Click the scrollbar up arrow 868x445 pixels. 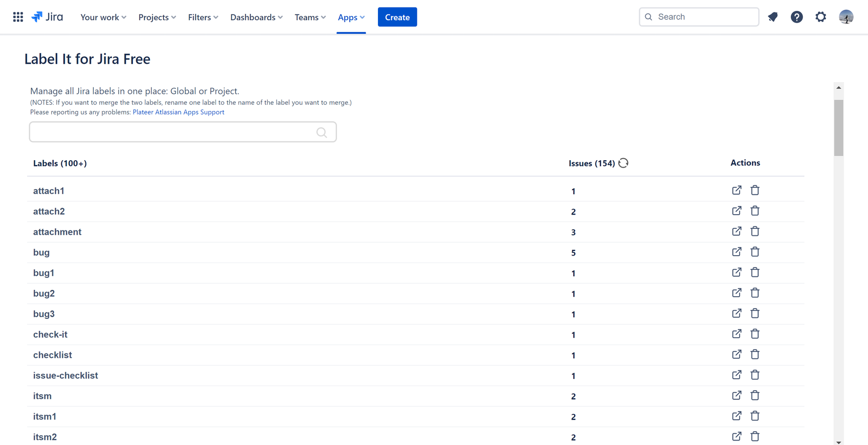(x=838, y=88)
